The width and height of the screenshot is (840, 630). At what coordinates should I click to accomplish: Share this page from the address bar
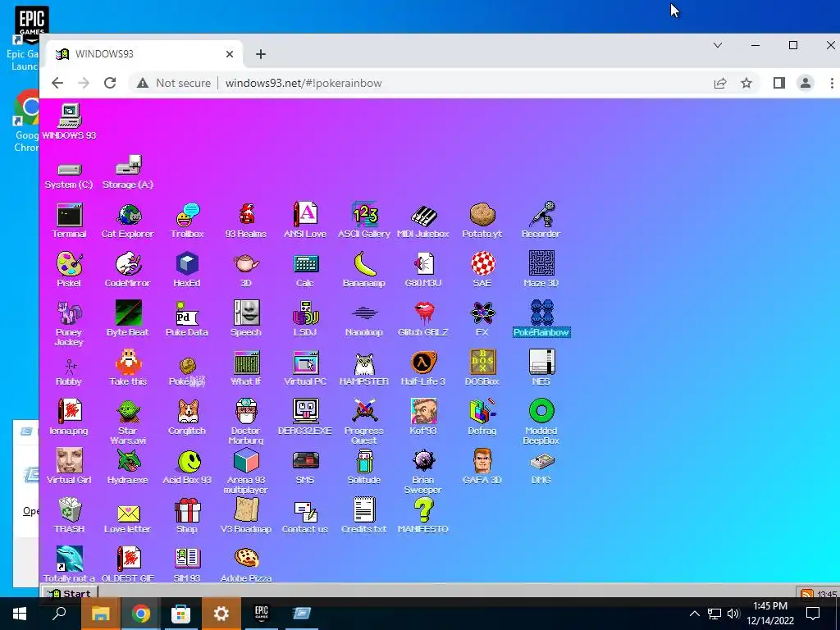click(720, 83)
